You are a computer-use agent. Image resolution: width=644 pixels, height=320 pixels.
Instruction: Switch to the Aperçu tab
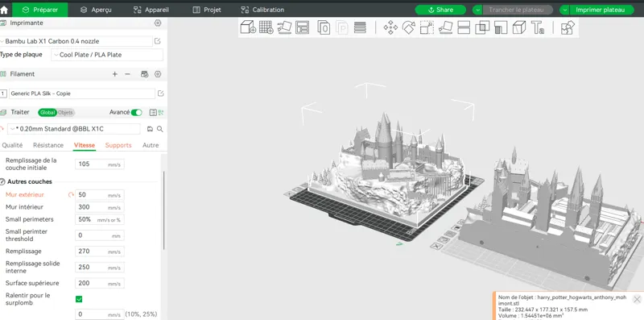[96, 10]
